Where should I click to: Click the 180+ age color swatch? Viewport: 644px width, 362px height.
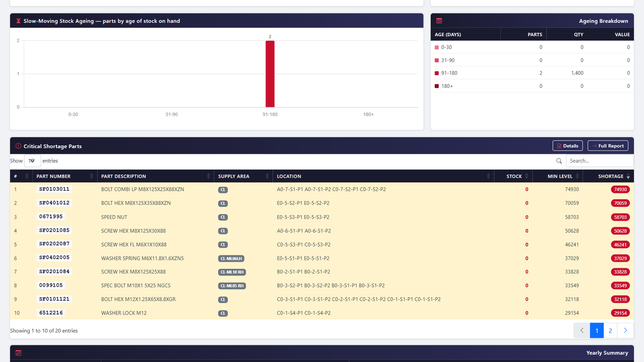pos(437,86)
